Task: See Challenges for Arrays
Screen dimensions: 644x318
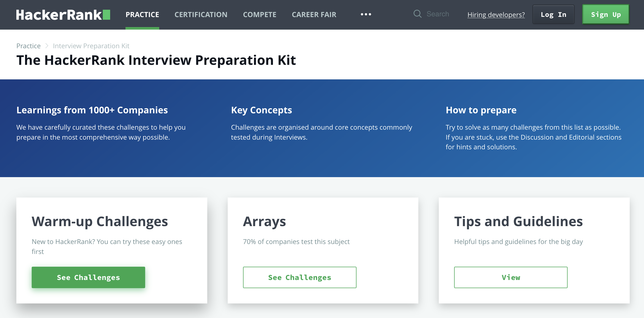Action: coord(300,277)
